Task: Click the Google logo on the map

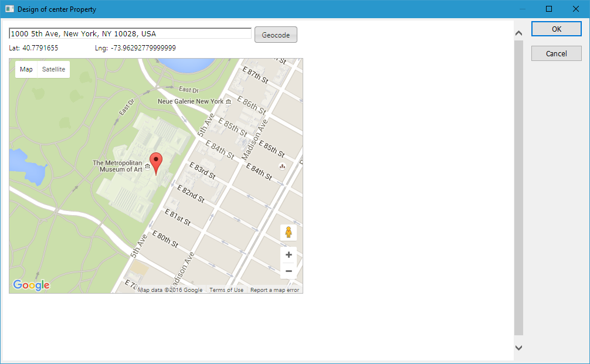Action: 31,285
